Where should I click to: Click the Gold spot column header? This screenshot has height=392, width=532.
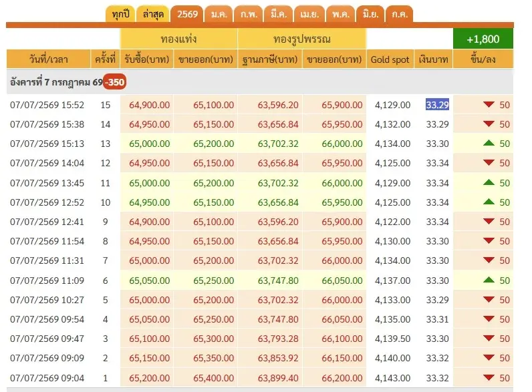[x=390, y=59]
